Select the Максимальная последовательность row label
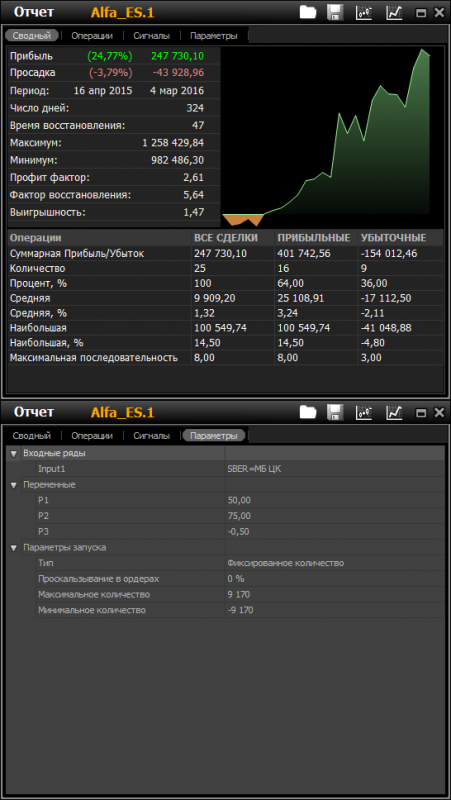This screenshot has height=800, width=451. coord(94,358)
